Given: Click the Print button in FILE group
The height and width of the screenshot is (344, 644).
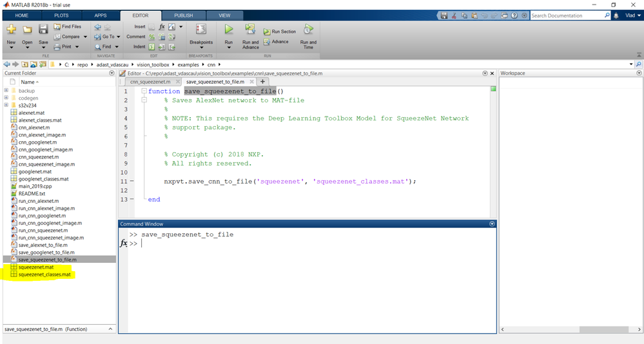Looking at the screenshot, I should [x=63, y=47].
